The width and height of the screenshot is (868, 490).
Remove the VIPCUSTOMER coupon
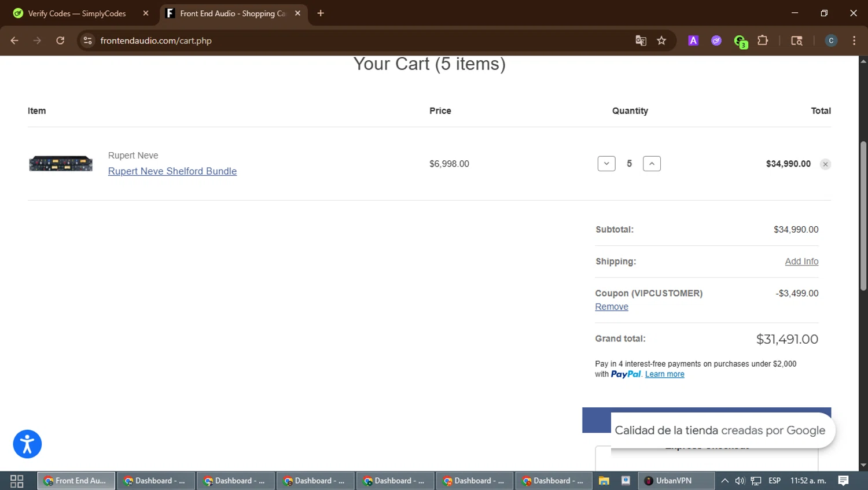coord(612,307)
